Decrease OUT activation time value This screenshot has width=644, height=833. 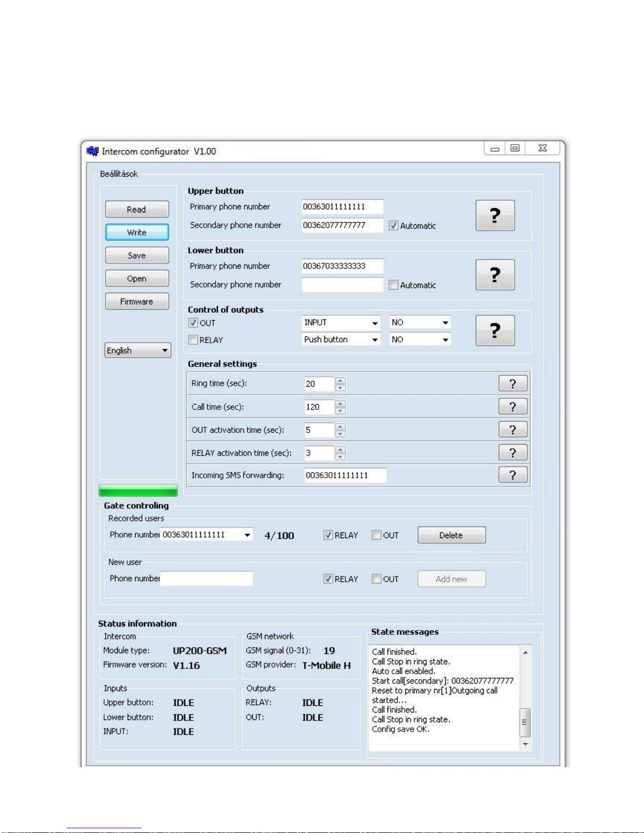point(341,434)
